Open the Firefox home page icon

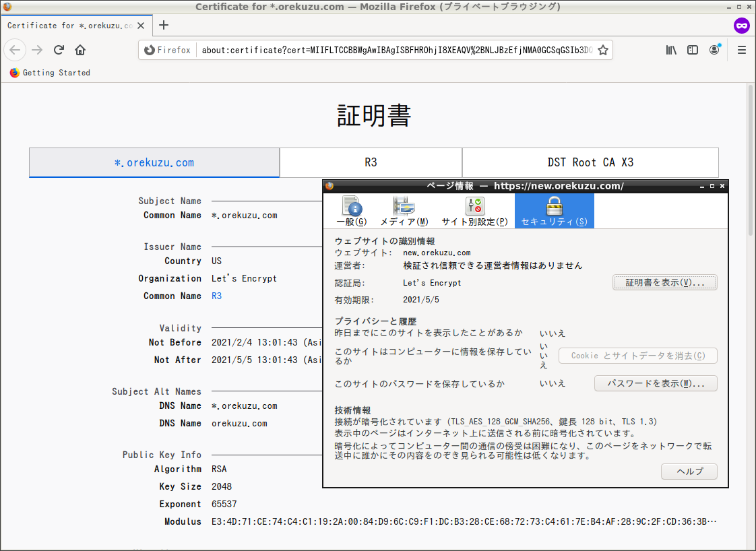click(80, 50)
